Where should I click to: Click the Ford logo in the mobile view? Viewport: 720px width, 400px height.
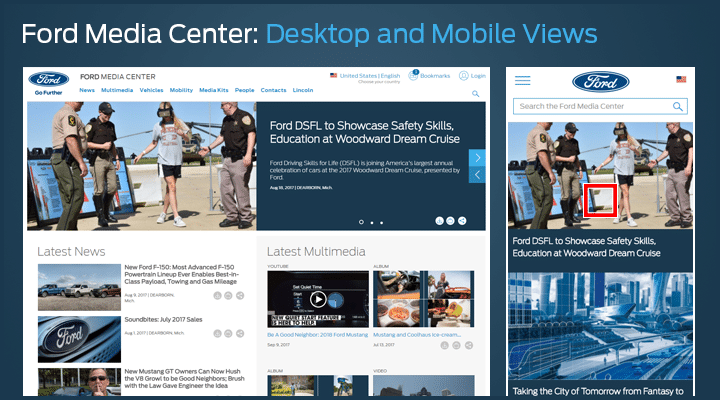(x=601, y=82)
